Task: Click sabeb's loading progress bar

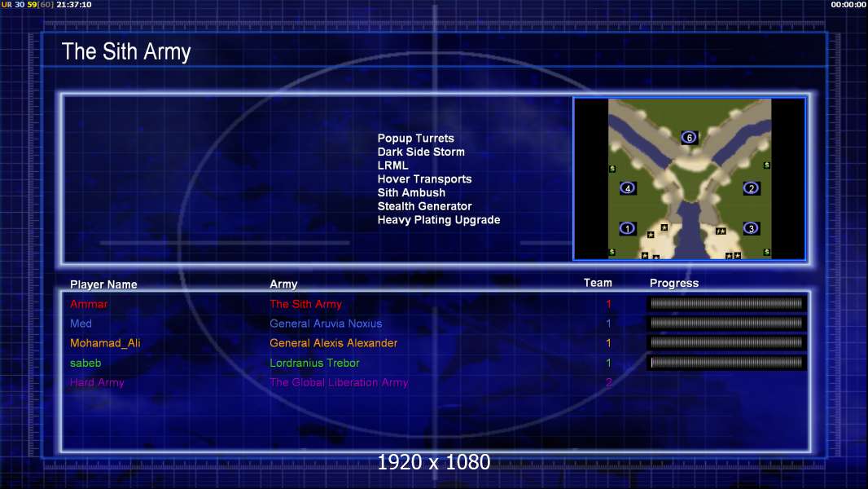Action: [726, 363]
